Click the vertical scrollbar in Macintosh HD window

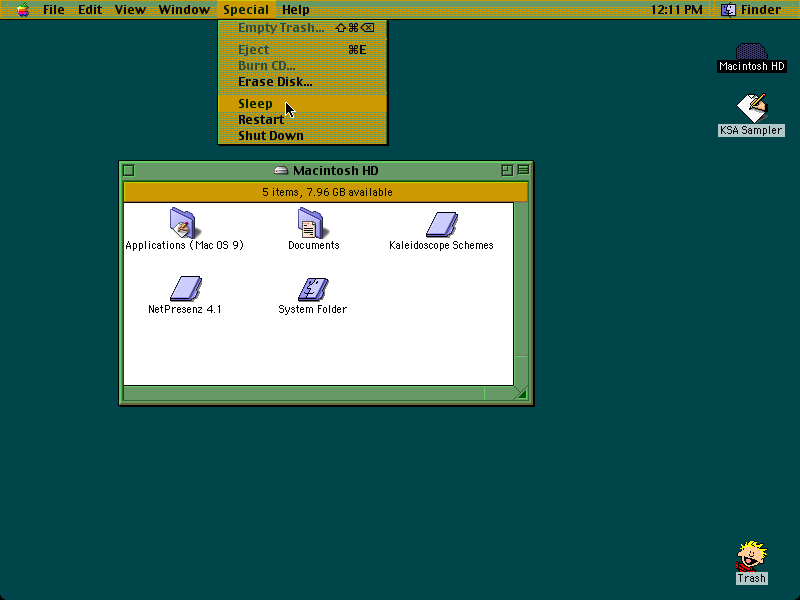coord(521,294)
